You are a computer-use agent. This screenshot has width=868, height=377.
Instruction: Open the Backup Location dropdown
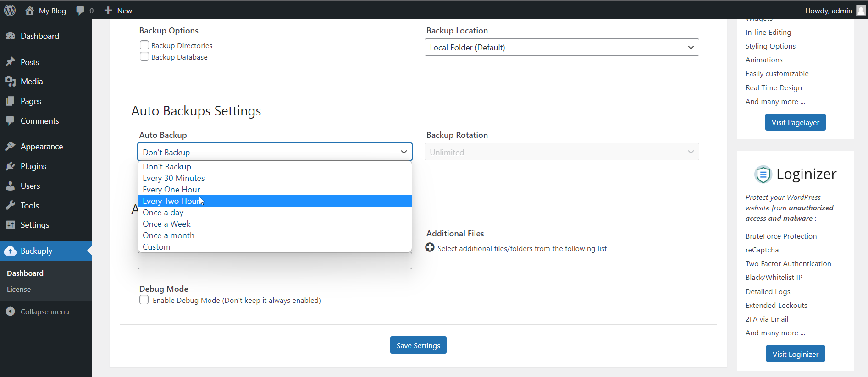[x=562, y=47]
